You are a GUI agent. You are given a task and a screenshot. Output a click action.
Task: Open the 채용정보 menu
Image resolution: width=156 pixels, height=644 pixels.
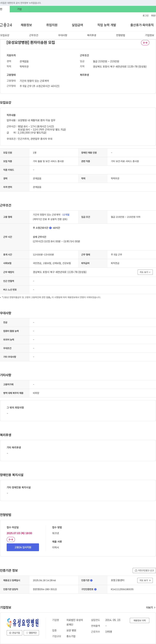26,25
